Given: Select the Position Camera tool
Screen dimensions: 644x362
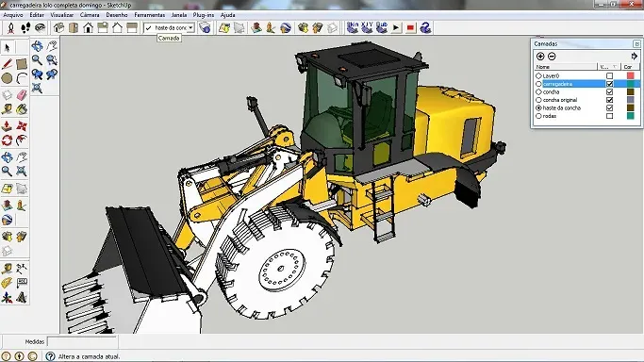Looking at the screenshot, I should coord(10,27).
